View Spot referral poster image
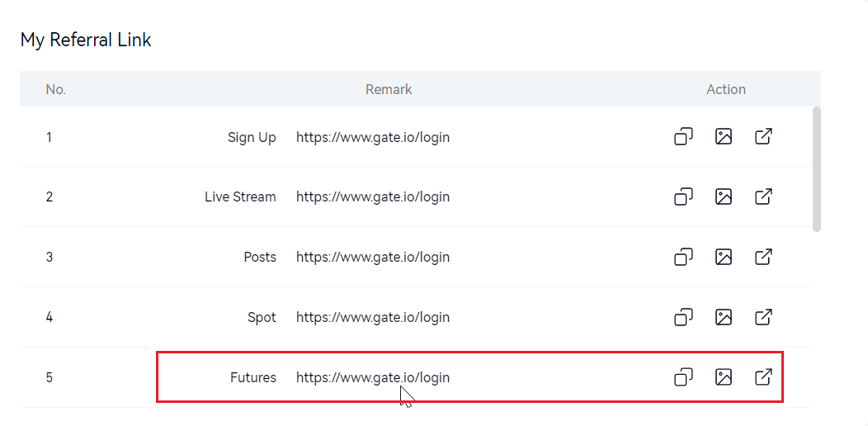The image size is (868, 426). coord(724,317)
